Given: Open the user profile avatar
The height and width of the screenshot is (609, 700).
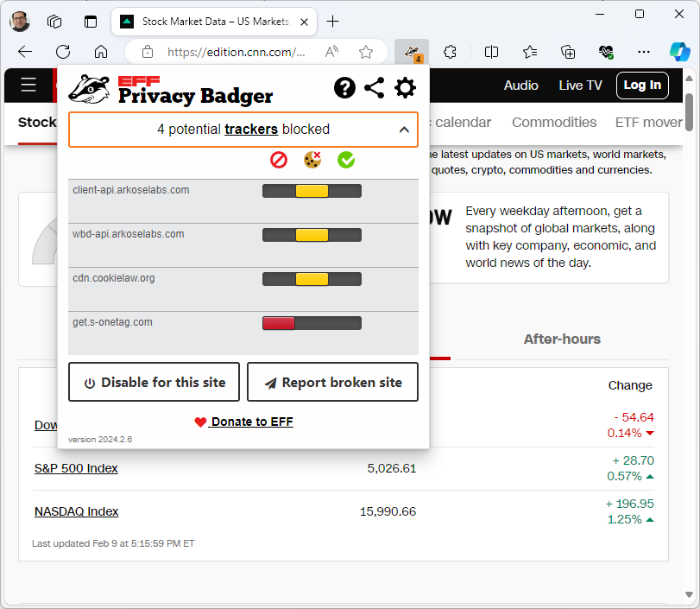Looking at the screenshot, I should pyautogui.click(x=20, y=22).
